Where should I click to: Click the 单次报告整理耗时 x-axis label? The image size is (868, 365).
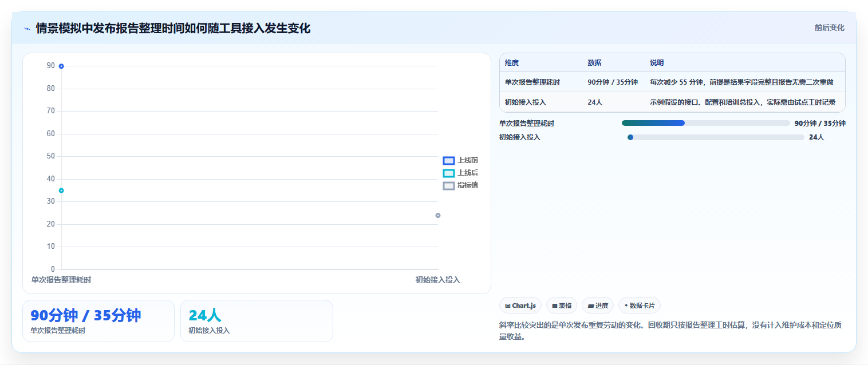[x=61, y=280]
